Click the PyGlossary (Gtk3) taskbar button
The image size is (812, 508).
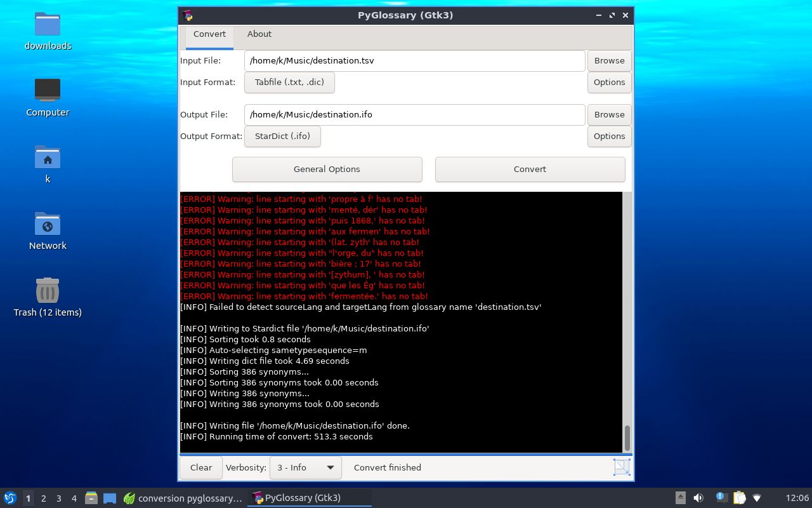coord(309,498)
